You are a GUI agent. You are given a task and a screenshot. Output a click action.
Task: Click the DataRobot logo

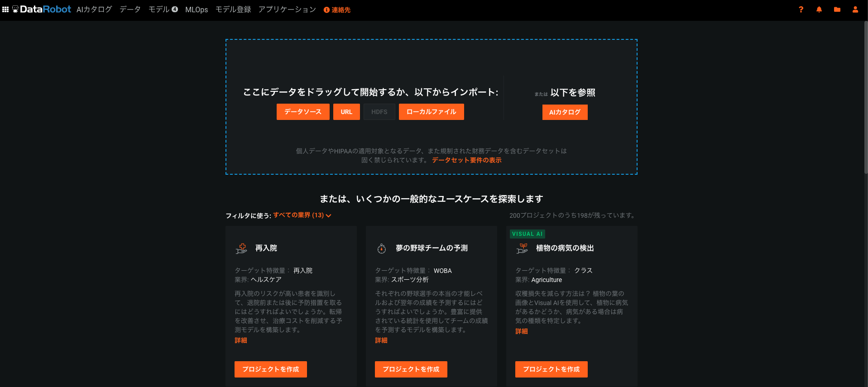click(42, 9)
